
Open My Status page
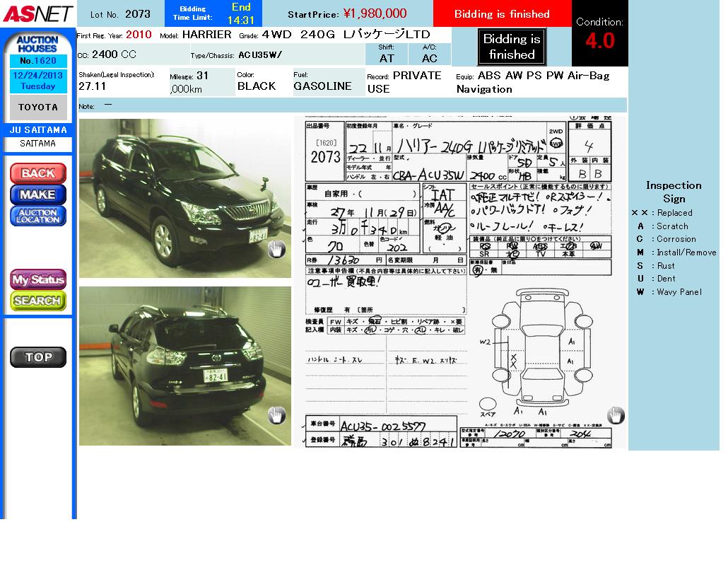[x=38, y=279]
